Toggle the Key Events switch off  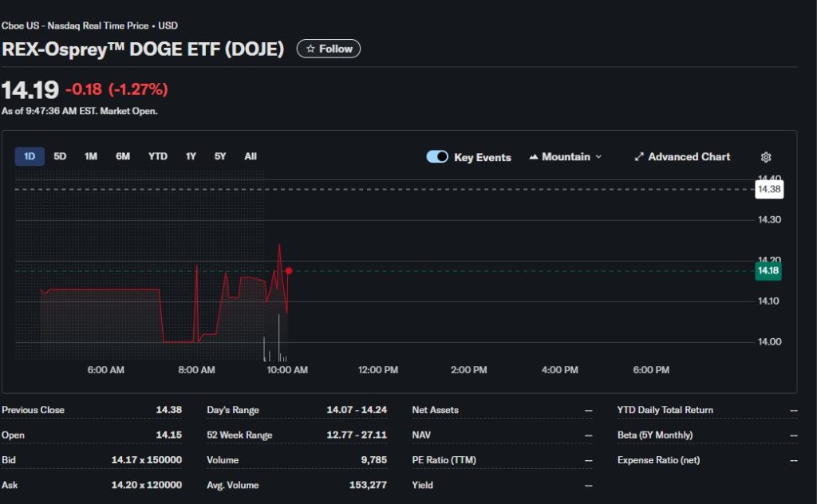(437, 157)
